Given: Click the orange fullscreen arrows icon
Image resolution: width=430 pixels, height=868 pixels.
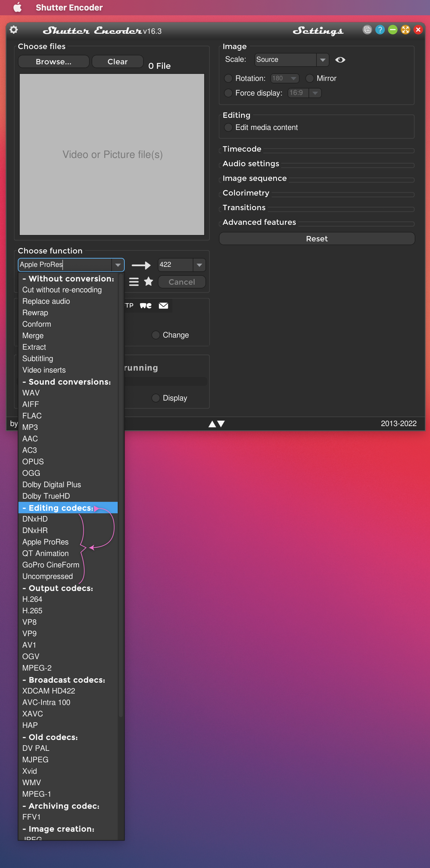Looking at the screenshot, I should tap(406, 30).
